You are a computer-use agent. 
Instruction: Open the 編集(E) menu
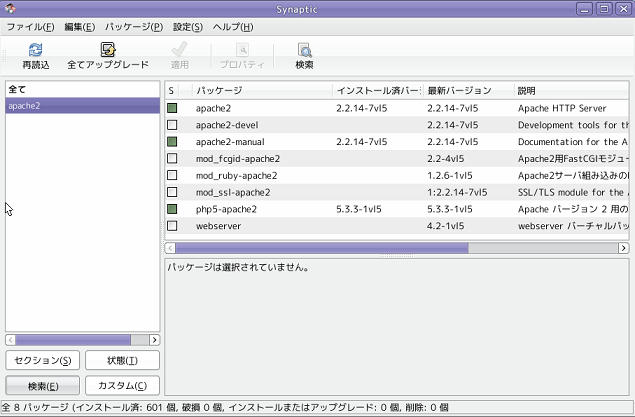click(79, 27)
